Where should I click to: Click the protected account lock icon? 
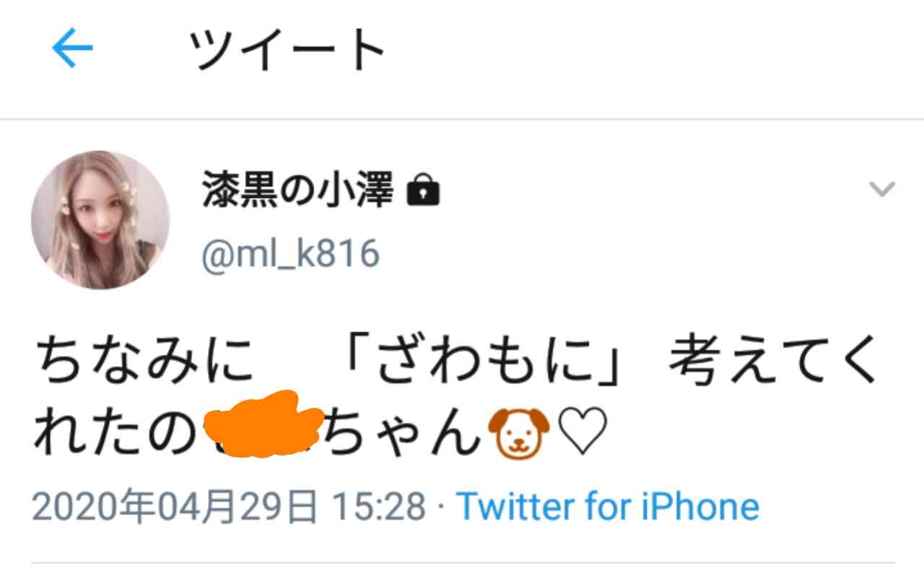(x=423, y=191)
